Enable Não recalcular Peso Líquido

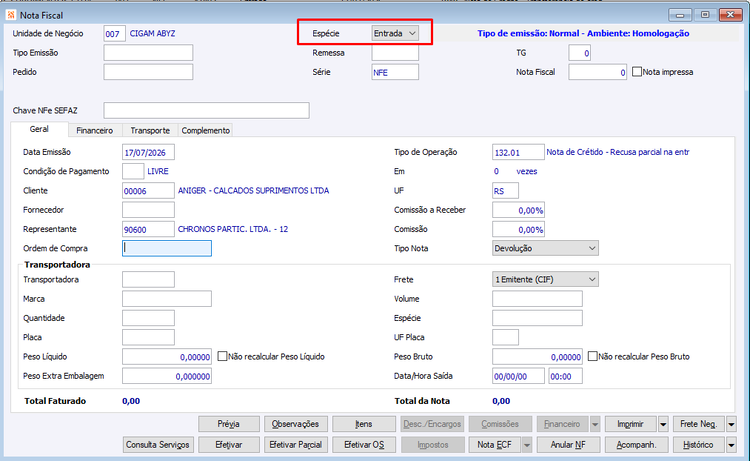[x=222, y=356]
